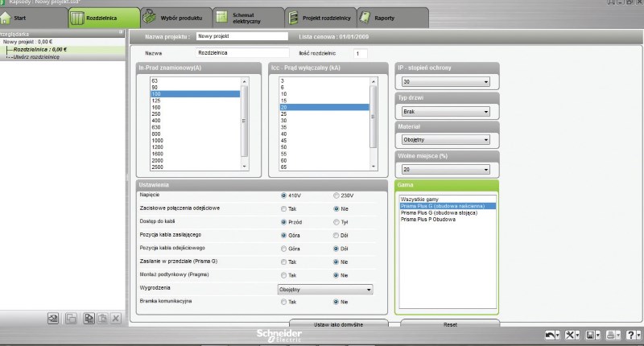The height and width of the screenshot is (346, 644).
Task: Select Nowy projekt : 0,00 € tree root
Action: (x=27, y=42)
